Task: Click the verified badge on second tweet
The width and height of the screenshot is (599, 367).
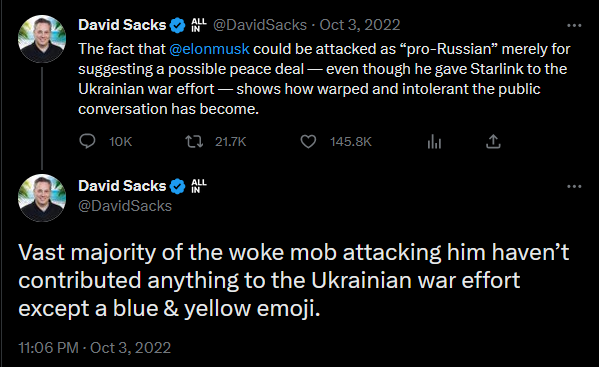Action: click(x=177, y=186)
